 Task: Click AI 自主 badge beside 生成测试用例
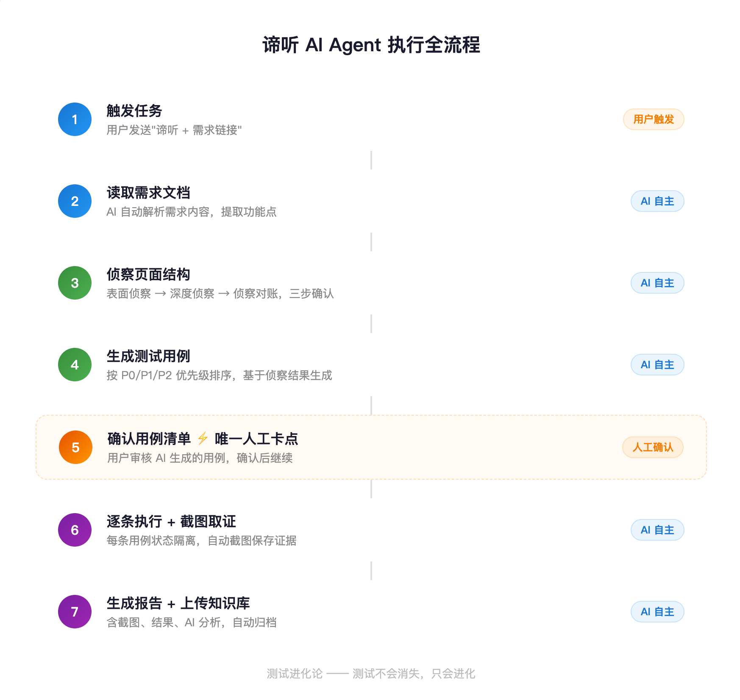pyautogui.click(x=657, y=365)
